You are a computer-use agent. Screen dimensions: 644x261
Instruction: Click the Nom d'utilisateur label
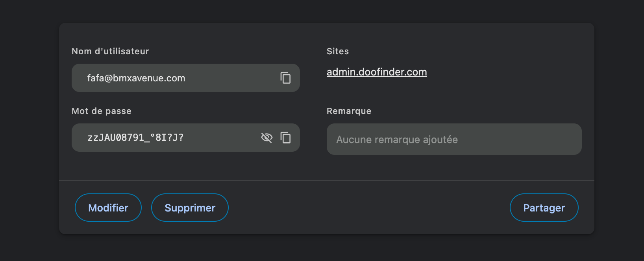[x=110, y=51]
